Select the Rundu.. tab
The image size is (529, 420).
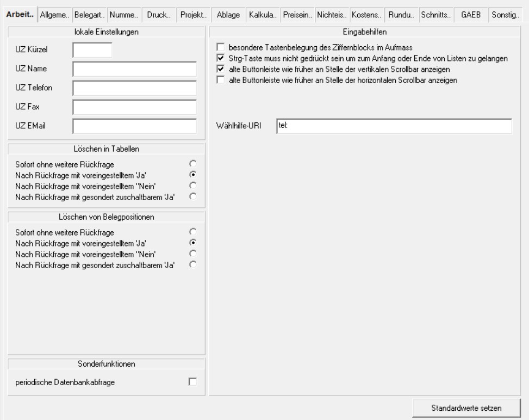401,15
